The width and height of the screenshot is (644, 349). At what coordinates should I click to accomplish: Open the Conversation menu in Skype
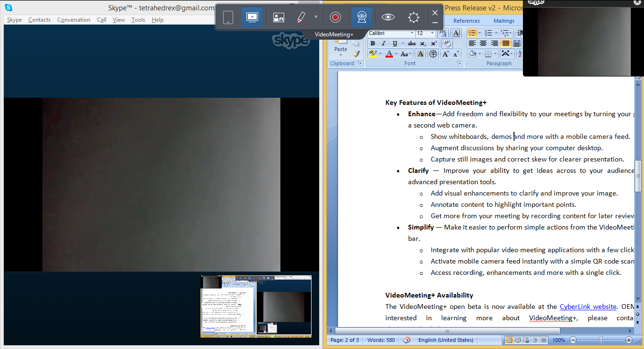[x=74, y=20]
